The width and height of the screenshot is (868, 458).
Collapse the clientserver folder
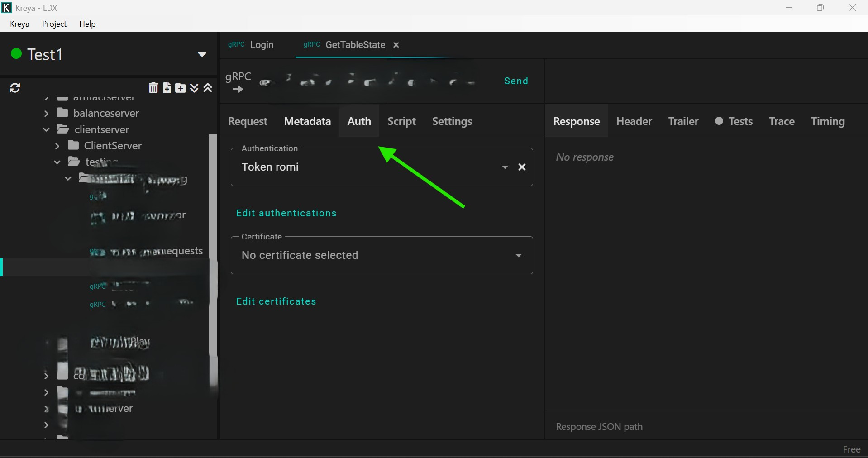pyautogui.click(x=46, y=129)
